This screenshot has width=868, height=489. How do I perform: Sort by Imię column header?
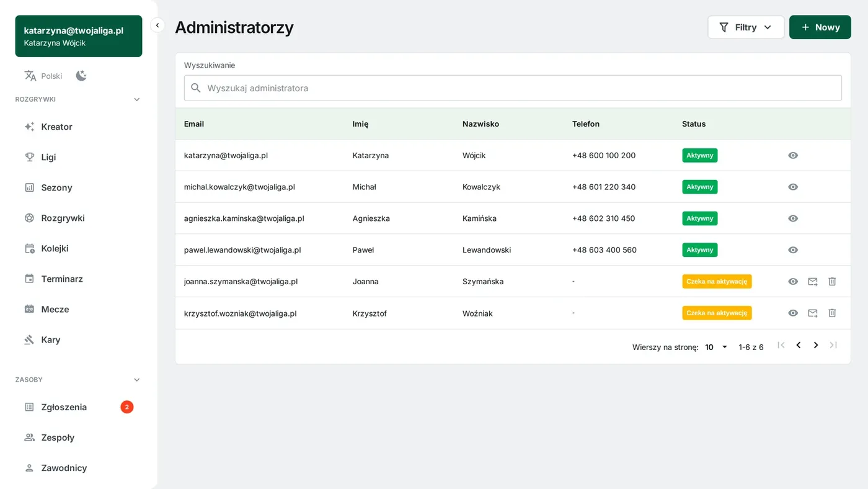pos(360,124)
